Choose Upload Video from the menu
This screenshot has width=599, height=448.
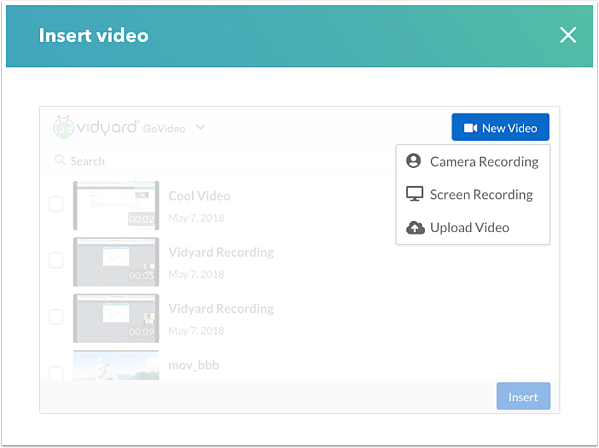pyautogui.click(x=473, y=228)
